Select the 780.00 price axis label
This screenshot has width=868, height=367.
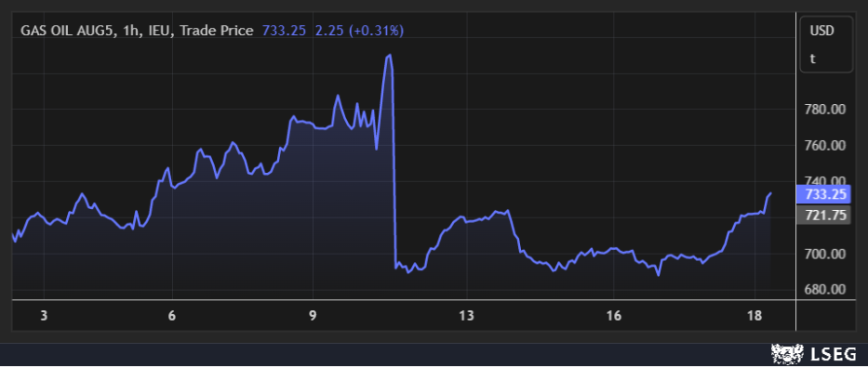(x=824, y=110)
